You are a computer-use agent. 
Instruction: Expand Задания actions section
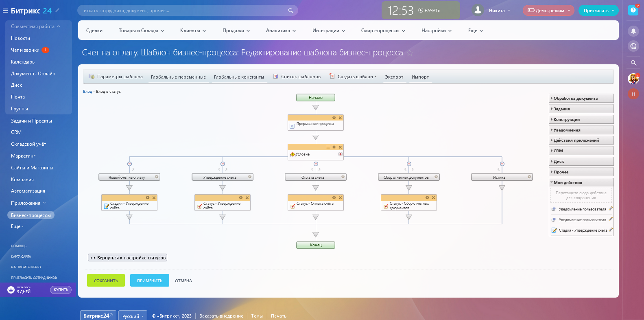coord(581,109)
